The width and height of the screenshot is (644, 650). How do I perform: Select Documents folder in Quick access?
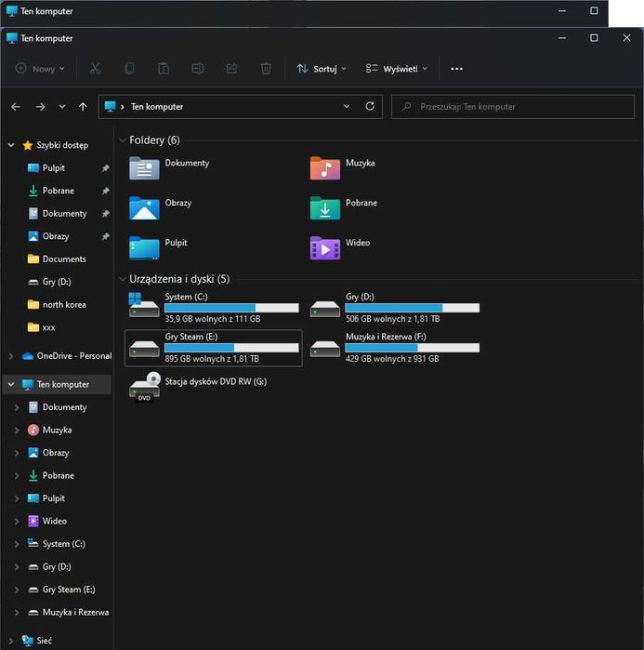pos(57,259)
